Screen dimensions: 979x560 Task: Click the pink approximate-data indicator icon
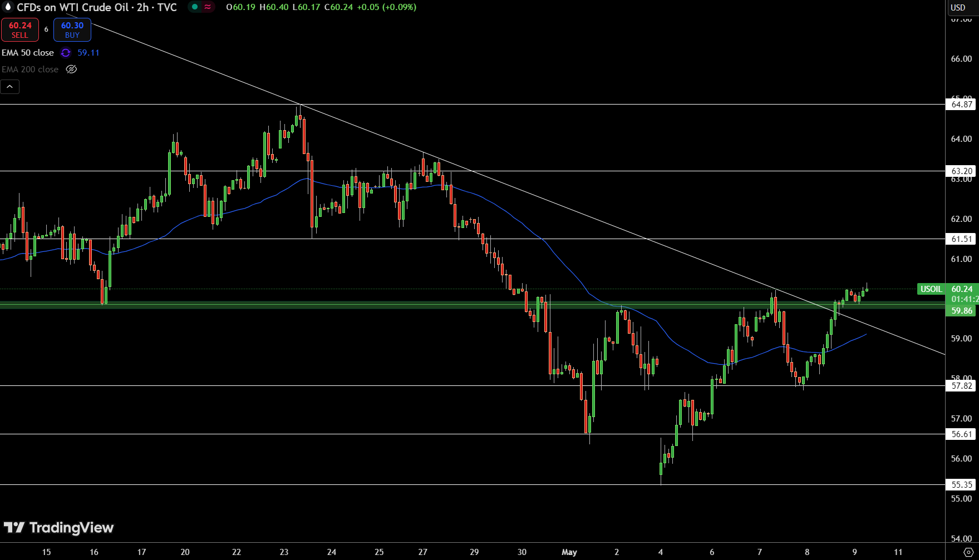coord(208,7)
